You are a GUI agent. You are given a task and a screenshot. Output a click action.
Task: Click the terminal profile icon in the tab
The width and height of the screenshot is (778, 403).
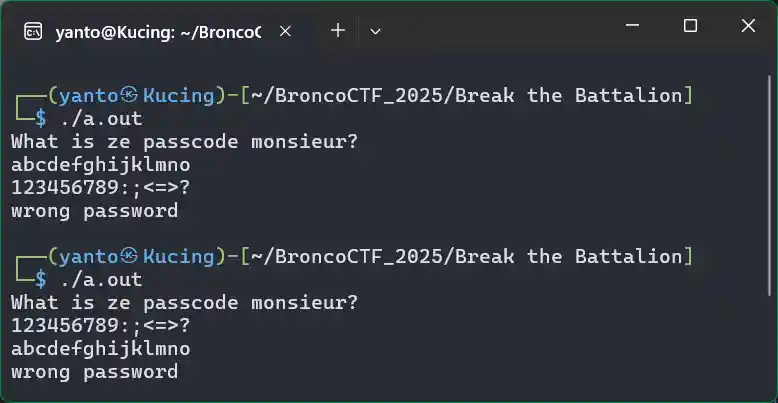[33, 31]
